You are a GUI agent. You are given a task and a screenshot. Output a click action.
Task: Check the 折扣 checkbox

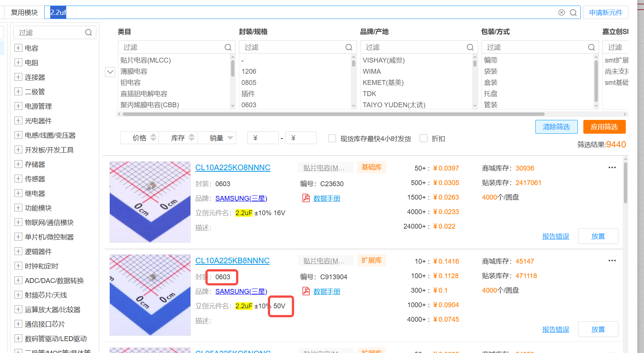(423, 139)
